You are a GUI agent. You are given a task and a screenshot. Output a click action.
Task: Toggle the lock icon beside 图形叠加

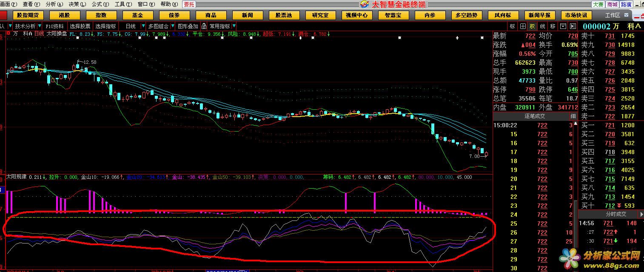pos(204,26)
